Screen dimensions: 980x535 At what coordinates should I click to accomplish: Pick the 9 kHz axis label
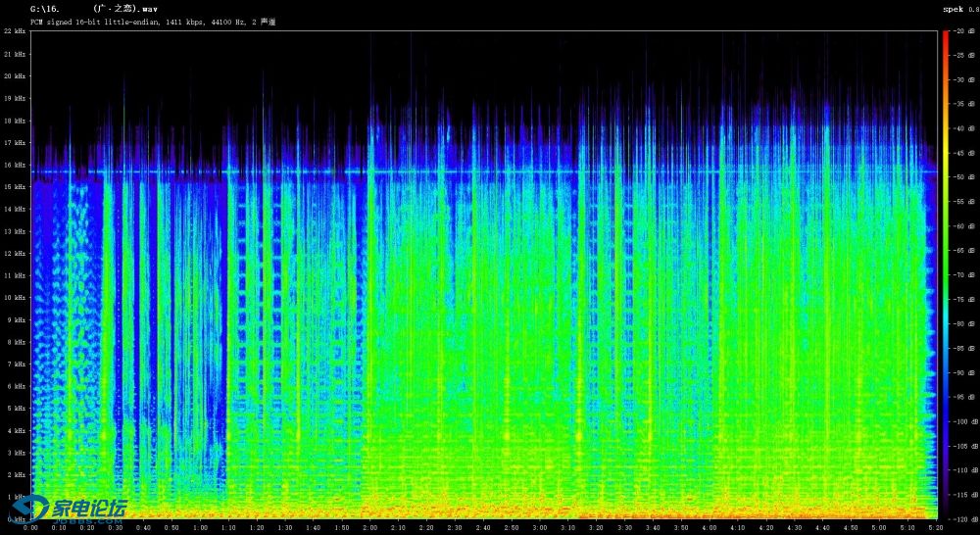16,320
